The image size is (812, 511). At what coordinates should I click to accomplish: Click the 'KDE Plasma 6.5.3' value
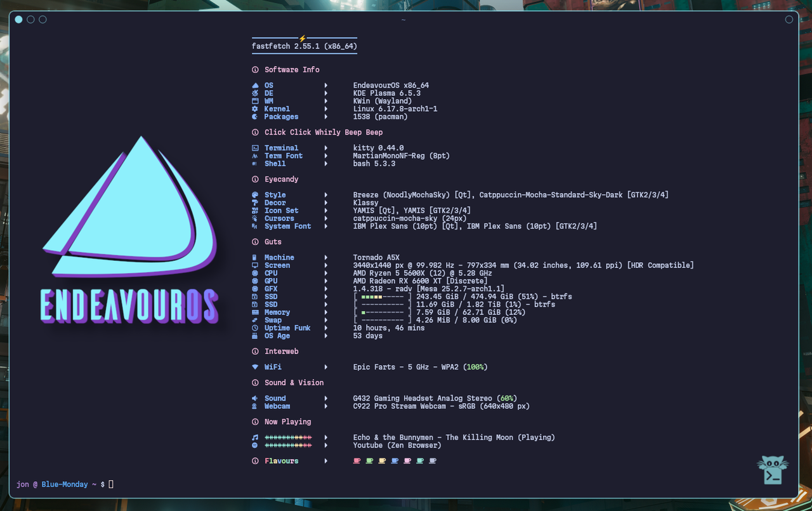click(387, 93)
